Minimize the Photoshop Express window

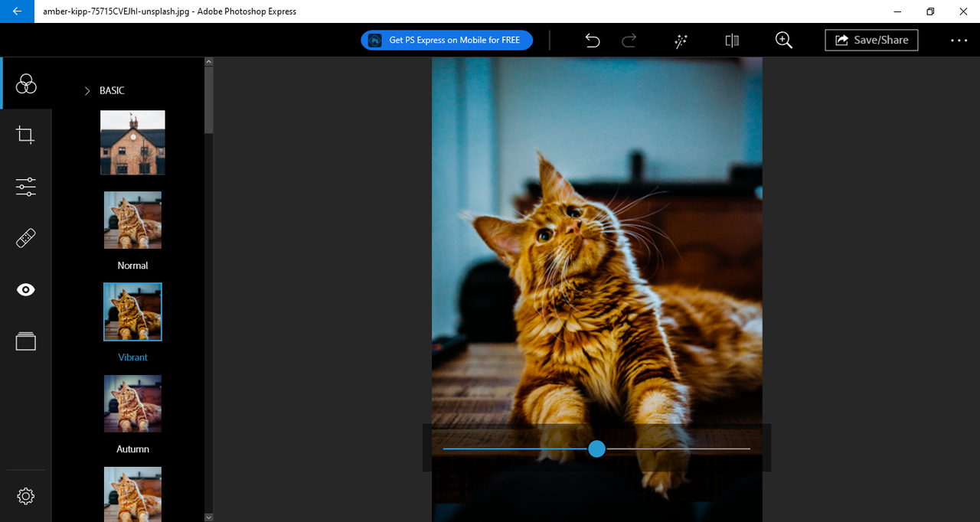click(896, 11)
